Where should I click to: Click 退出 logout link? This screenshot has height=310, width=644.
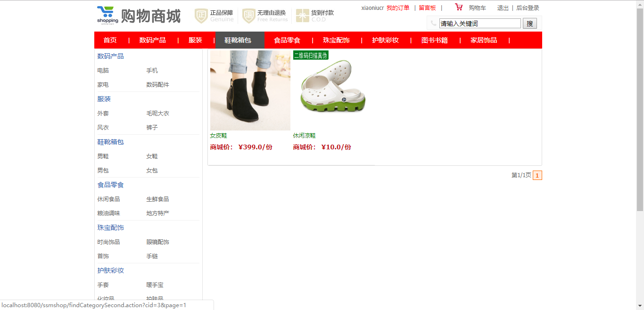tap(503, 8)
